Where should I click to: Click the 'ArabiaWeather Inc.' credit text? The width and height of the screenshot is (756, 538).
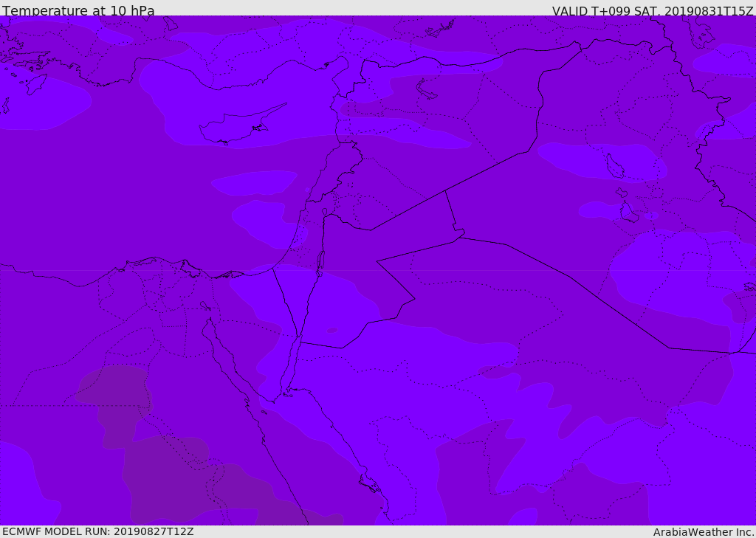[704, 532]
